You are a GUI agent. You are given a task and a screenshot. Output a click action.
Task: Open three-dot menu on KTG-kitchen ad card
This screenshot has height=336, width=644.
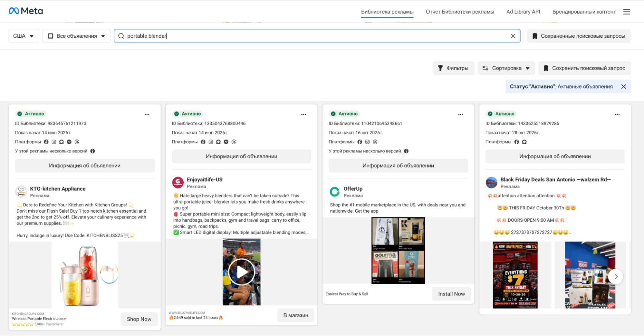point(147,114)
